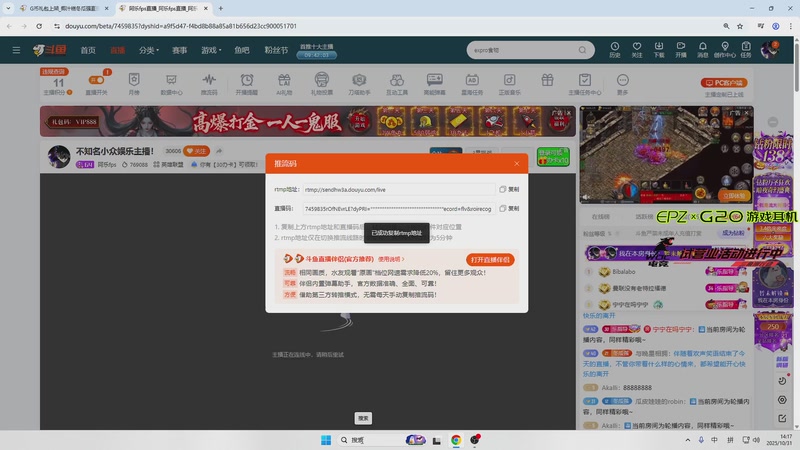The width and height of the screenshot is (800, 450).
Task: Open the 消息 bell notifications
Action: click(x=703, y=49)
